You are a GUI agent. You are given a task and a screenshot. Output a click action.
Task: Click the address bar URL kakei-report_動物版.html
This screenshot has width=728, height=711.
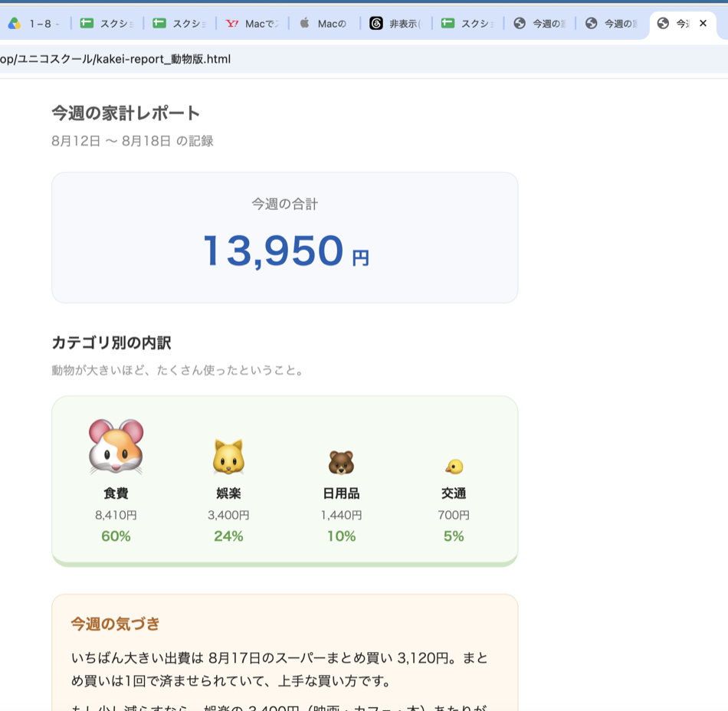115,59
